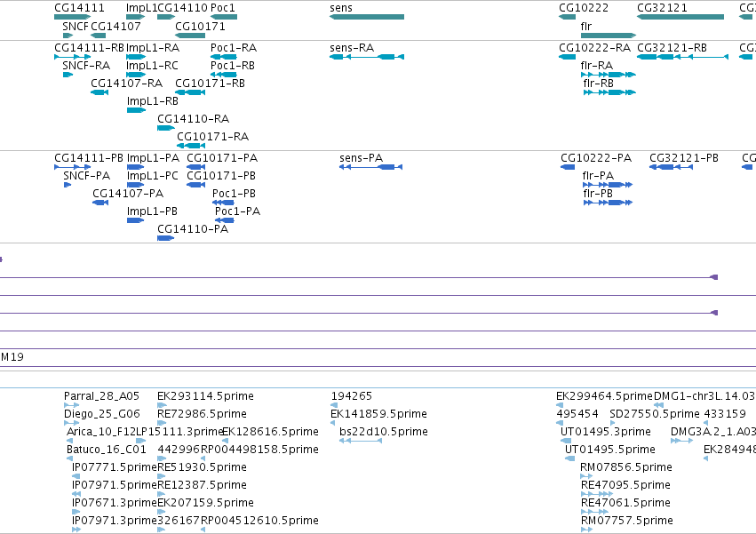
Task: Open the flr-RA transcript label
Action: click(x=597, y=66)
